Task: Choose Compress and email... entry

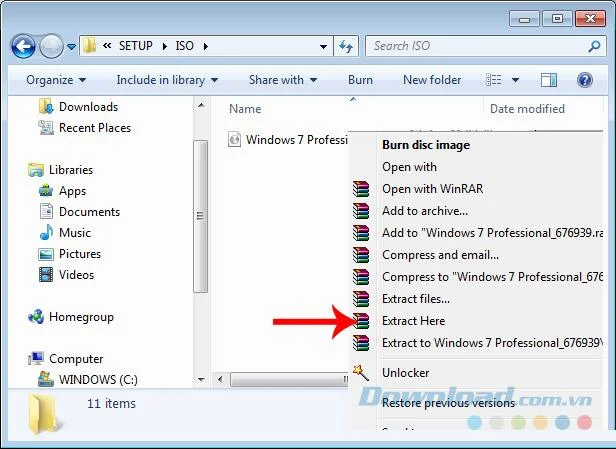Action: 440,255
